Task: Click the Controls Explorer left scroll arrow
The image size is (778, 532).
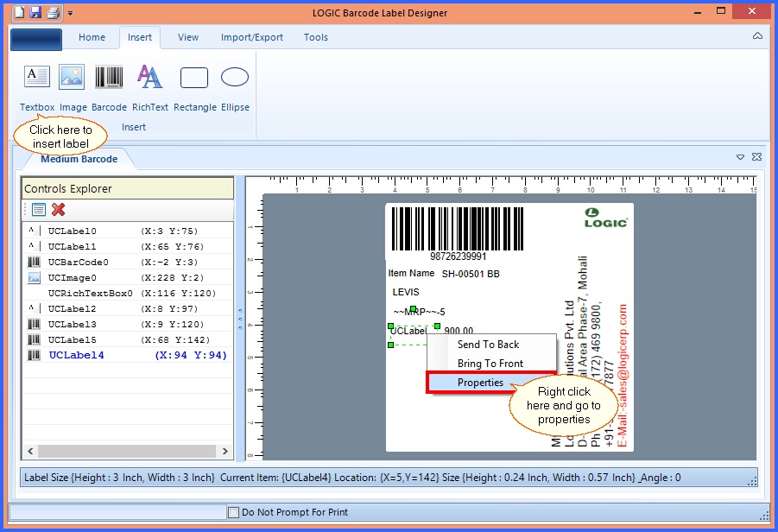Action: coord(30,451)
